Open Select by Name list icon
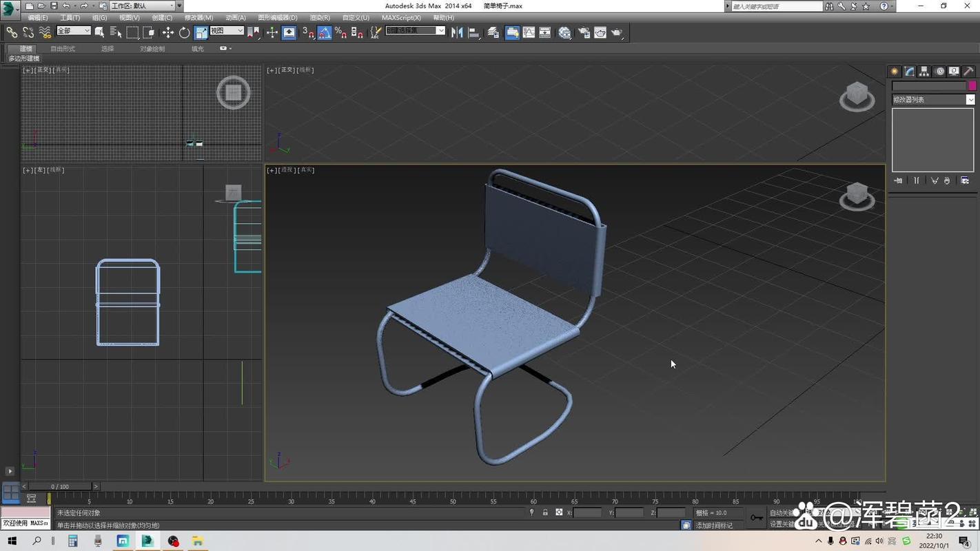The width and height of the screenshot is (980, 551). click(116, 32)
